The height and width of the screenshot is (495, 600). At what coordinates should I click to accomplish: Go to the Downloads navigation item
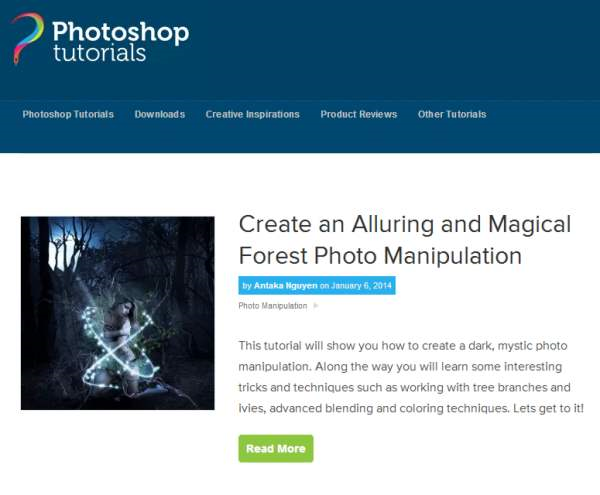coord(160,114)
